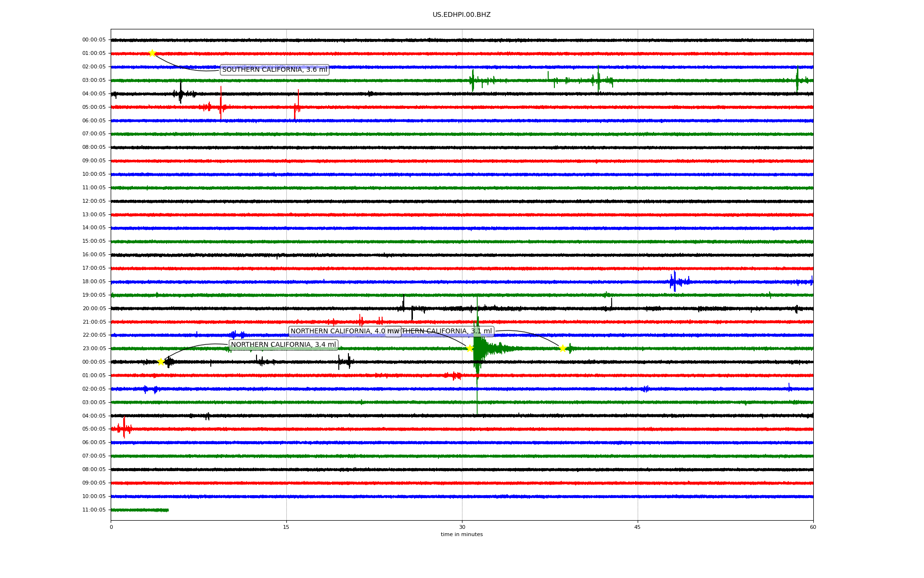Click the NORTHERN CALIFORNIA, 3.1 ml annotation box
Viewport: 924px width, 578px height.
[448, 331]
